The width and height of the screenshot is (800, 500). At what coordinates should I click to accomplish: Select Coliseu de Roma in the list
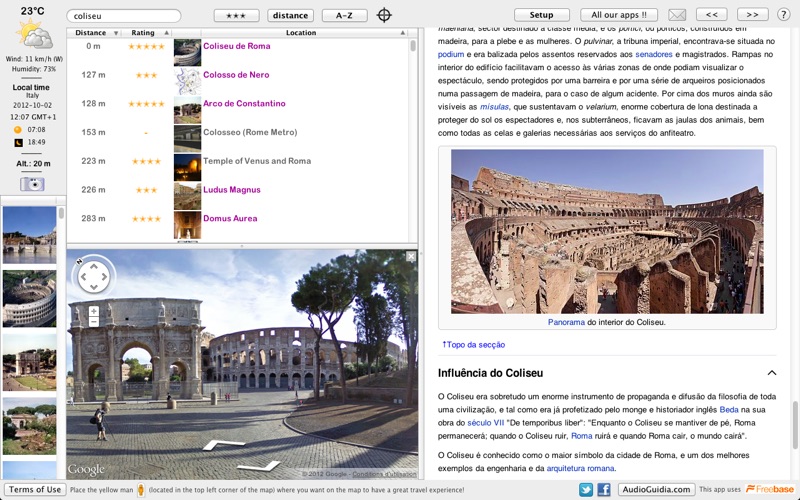tap(237, 46)
